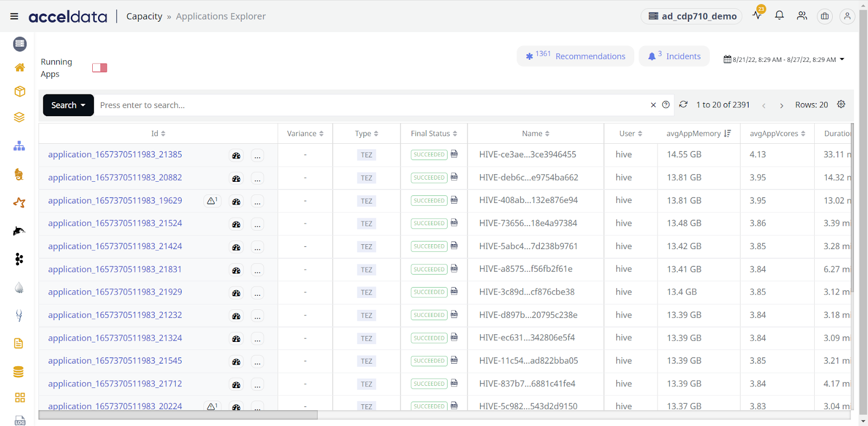Viewport: 868px width, 426px height.
Task: Click the activity pulse icon with badge
Action: tap(757, 15)
